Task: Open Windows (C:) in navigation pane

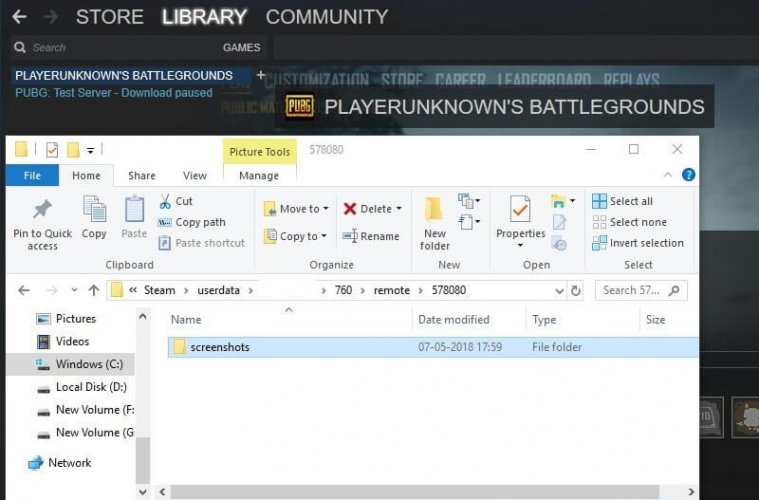Action: [71, 364]
